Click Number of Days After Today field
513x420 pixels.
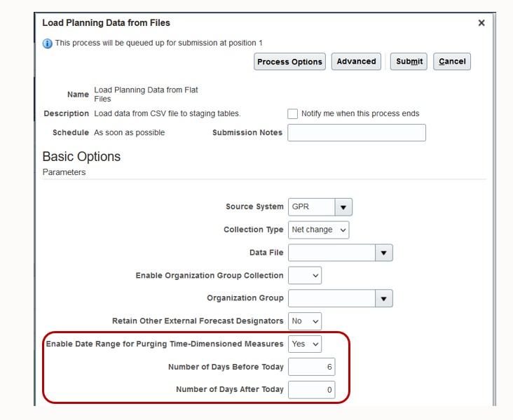[x=311, y=390]
